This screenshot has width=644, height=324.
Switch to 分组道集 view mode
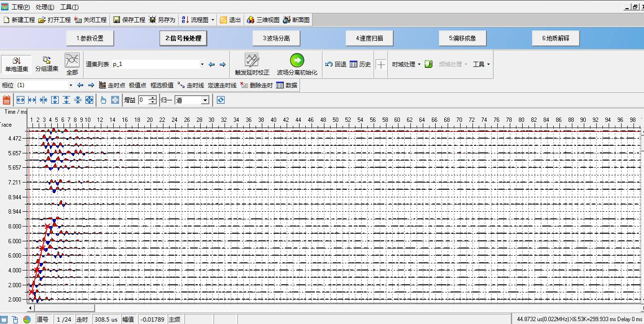point(47,64)
